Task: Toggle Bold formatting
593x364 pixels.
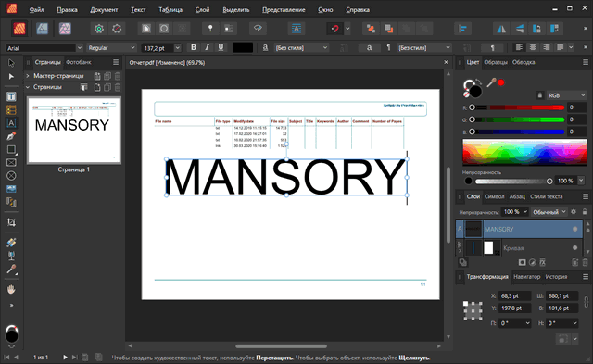Action: pos(194,47)
